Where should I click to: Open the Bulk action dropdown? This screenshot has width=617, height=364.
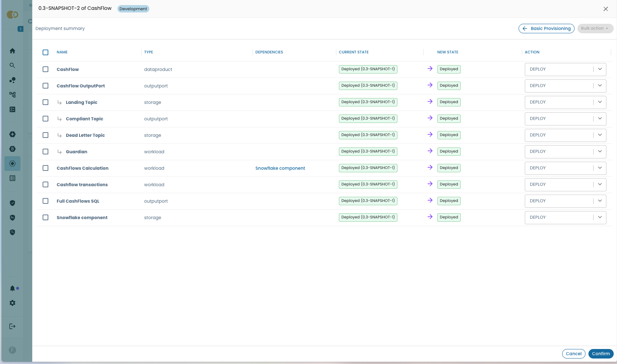point(595,29)
